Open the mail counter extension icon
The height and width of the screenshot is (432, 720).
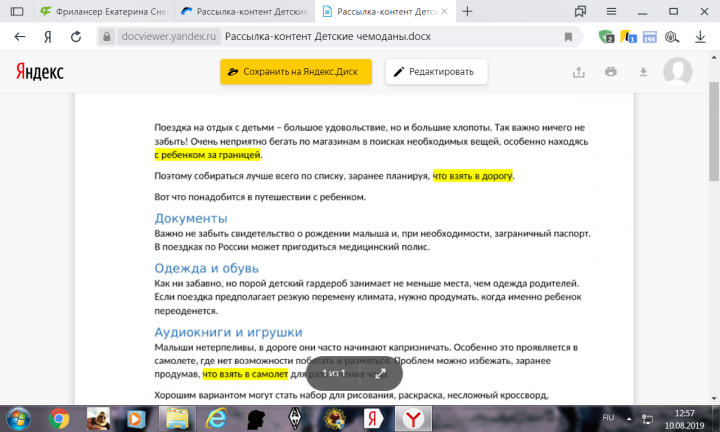pos(649,37)
